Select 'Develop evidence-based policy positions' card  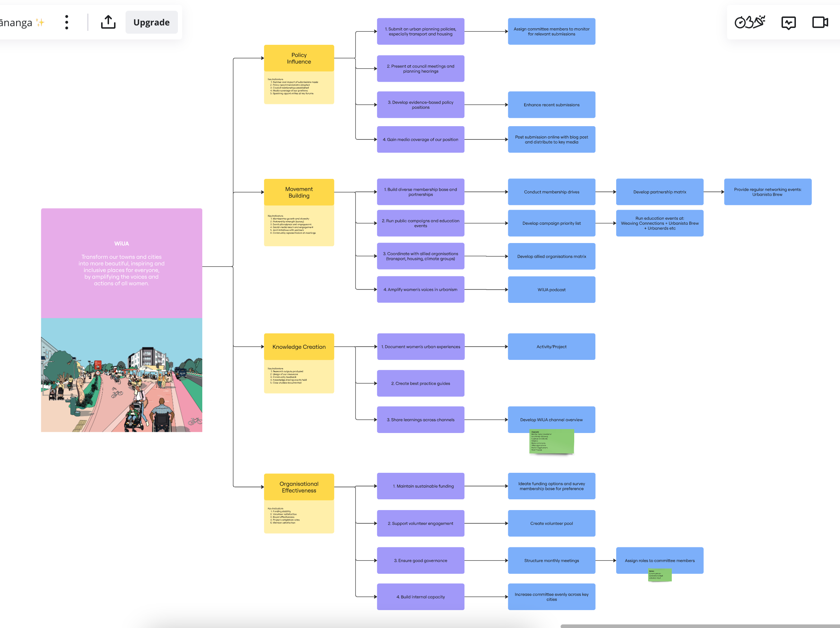[x=420, y=105]
